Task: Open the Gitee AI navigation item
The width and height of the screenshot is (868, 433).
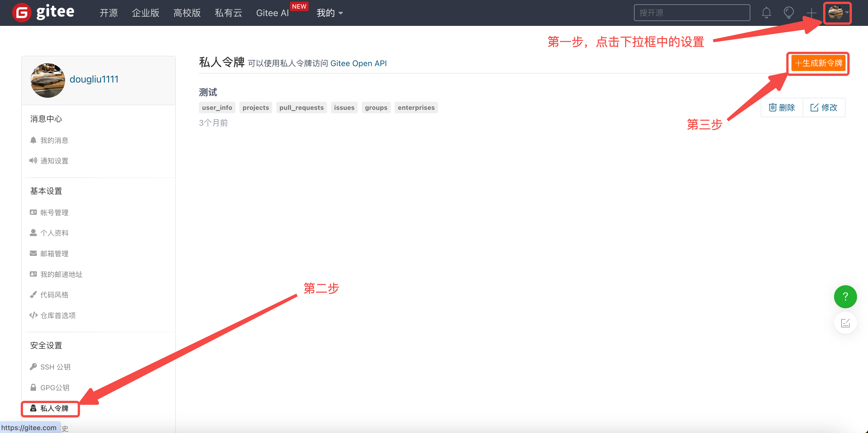Action: 272,13
